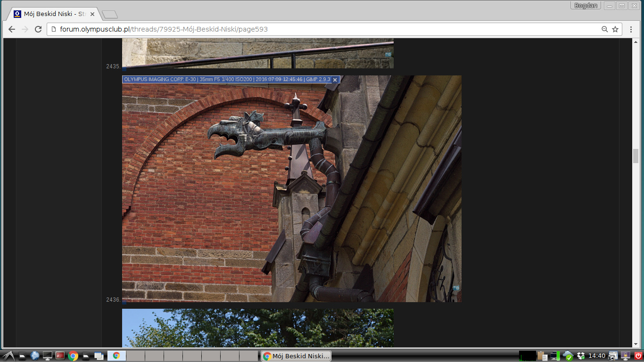Launch Chrome from the taskbar launcher

[x=73, y=356]
